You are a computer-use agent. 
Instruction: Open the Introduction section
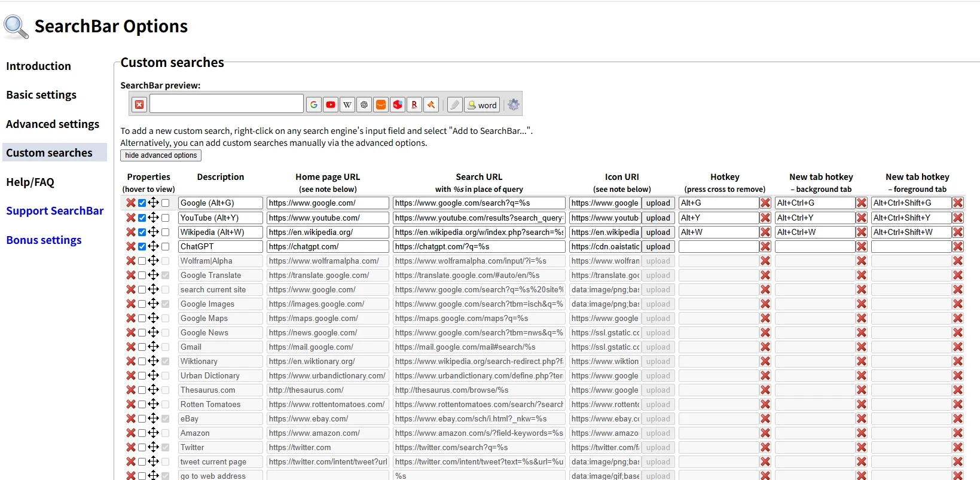(x=38, y=66)
